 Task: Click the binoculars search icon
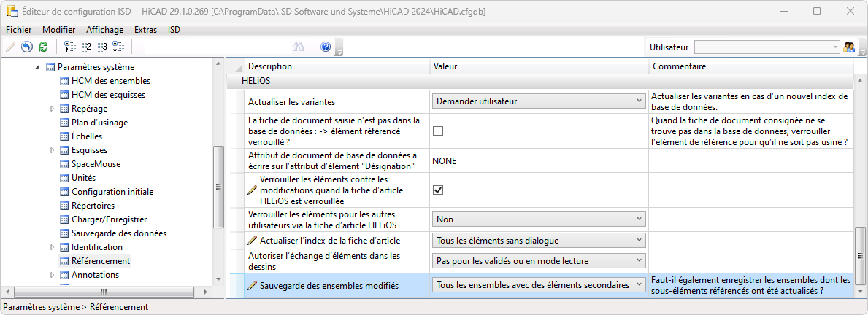point(299,47)
